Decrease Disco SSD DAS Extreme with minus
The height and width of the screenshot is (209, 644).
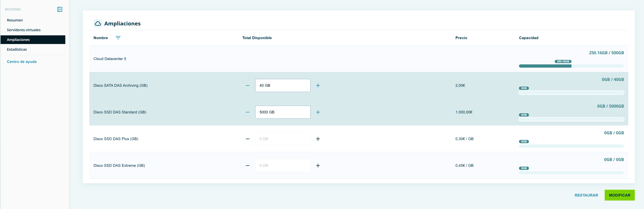click(x=247, y=166)
